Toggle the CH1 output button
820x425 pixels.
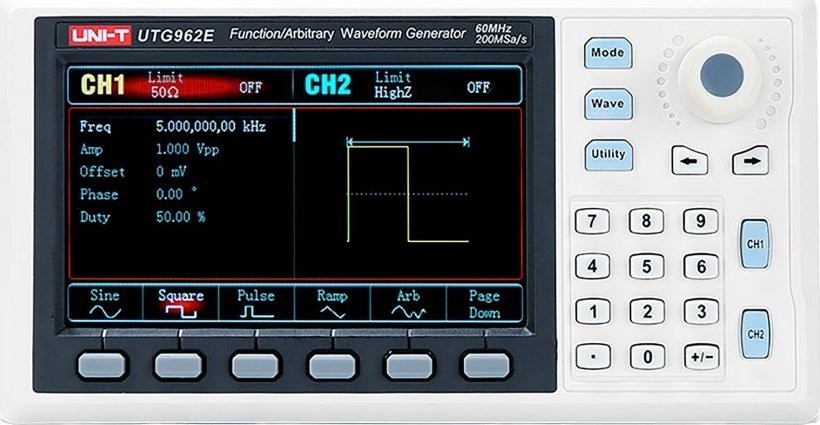756,244
